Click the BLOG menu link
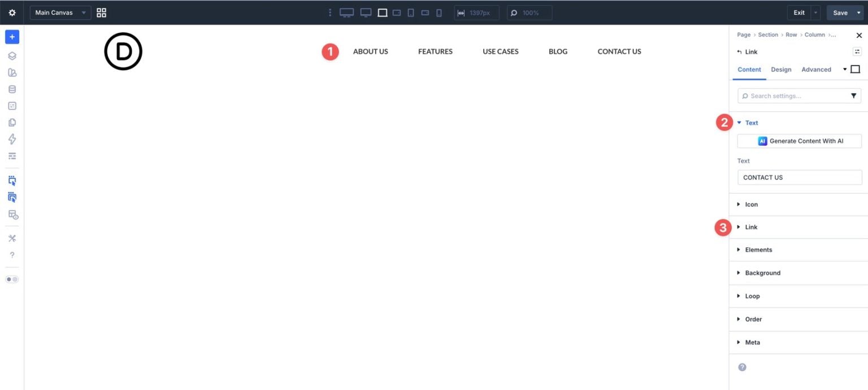The width and height of the screenshot is (868, 390). 558,51
